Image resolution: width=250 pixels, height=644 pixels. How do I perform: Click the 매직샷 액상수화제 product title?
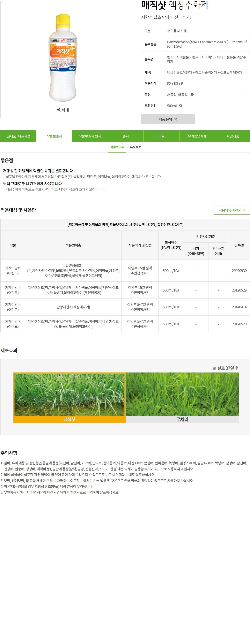[x=175, y=5]
